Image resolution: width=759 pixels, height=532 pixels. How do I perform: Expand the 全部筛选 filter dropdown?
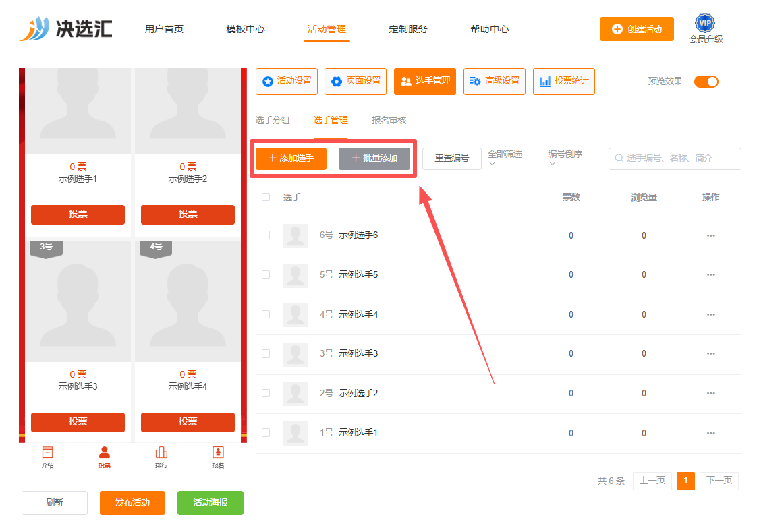pyautogui.click(x=505, y=158)
